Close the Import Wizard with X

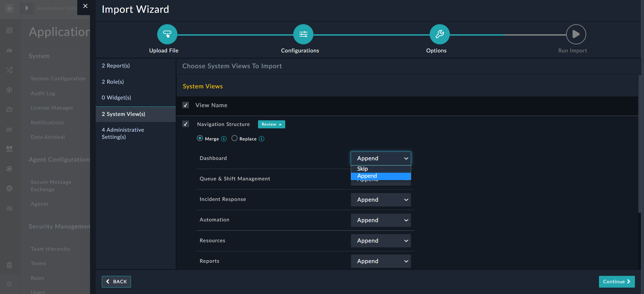click(85, 6)
